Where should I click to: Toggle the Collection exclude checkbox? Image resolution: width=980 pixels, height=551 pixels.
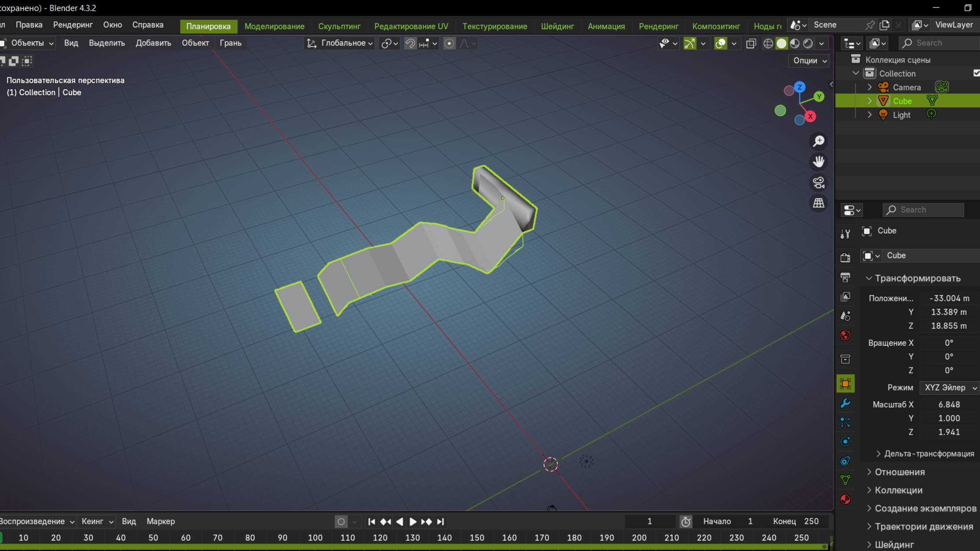click(x=976, y=73)
